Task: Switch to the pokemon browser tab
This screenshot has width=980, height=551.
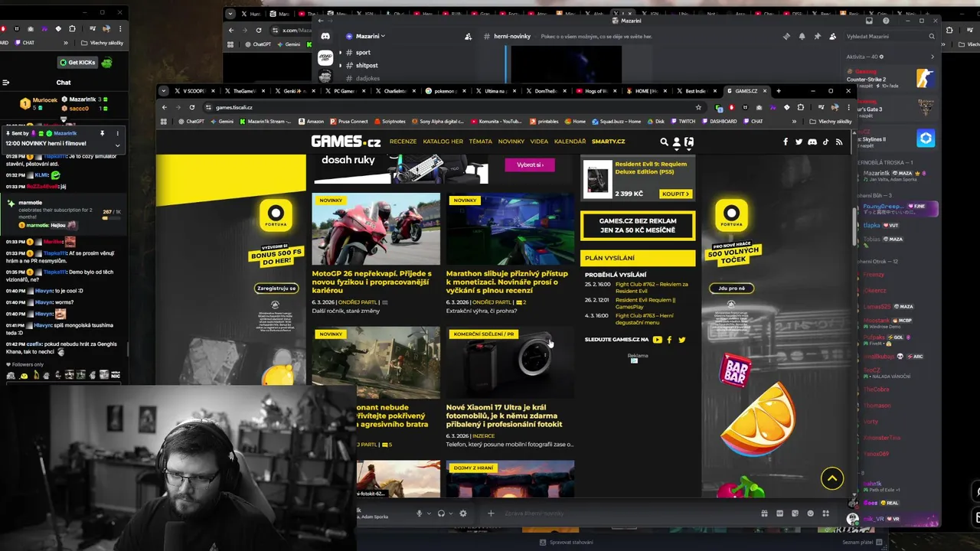Action: pyautogui.click(x=446, y=91)
